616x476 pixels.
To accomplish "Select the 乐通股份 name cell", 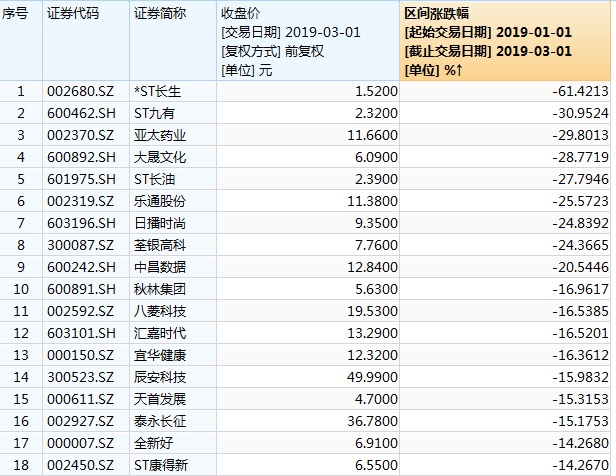I will 173,201.
